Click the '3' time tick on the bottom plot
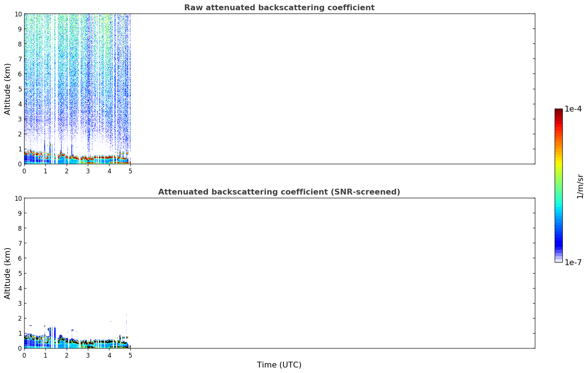The height and width of the screenshot is (373, 588). tap(88, 355)
